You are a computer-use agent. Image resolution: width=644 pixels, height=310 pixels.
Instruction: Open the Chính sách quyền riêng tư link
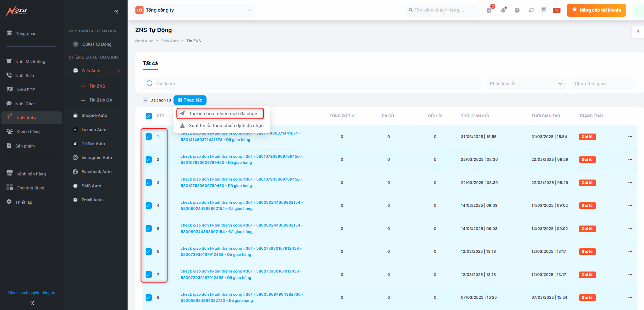click(32, 293)
